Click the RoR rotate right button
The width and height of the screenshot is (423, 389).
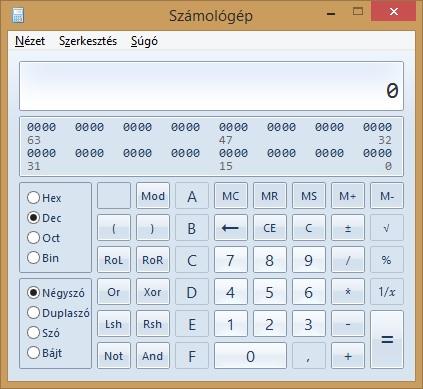(x=153, y=260)
